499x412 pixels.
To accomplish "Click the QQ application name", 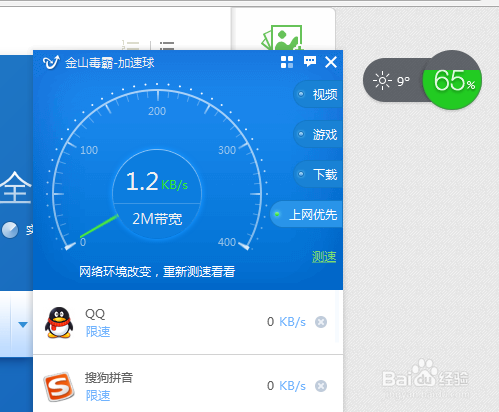I will coord(95,314).
